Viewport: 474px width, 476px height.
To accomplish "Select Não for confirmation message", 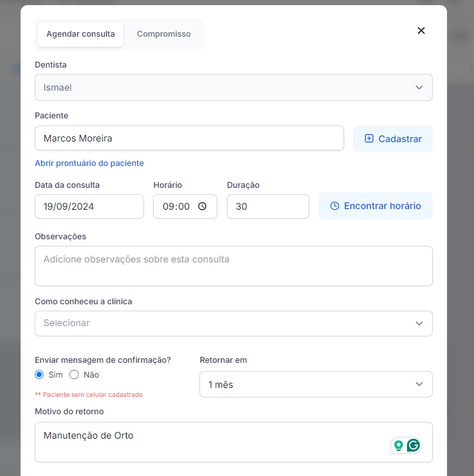I will point(74,374).
